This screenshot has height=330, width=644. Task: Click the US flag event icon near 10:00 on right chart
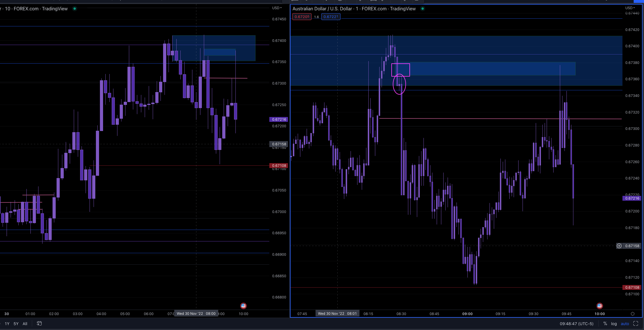point(599,306)
